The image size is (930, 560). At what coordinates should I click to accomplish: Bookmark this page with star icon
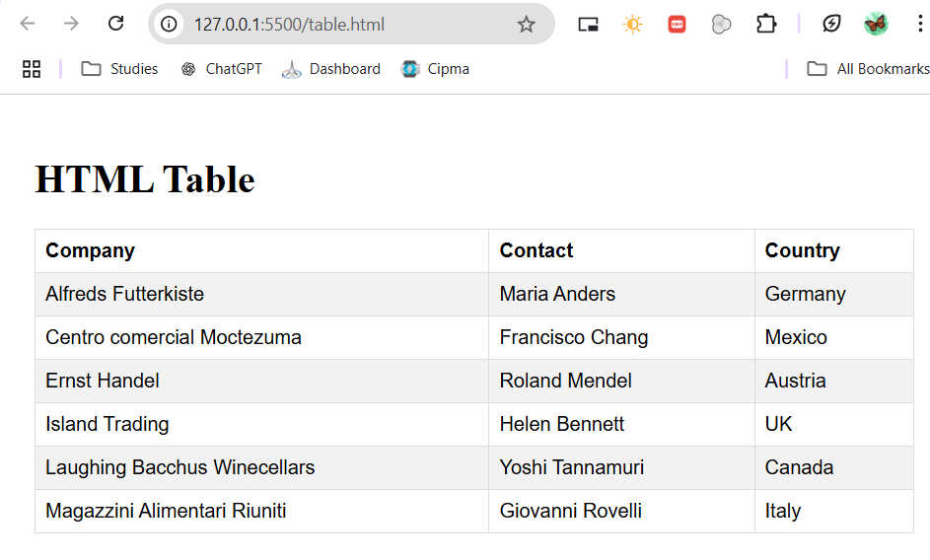(x=526, y=25)
